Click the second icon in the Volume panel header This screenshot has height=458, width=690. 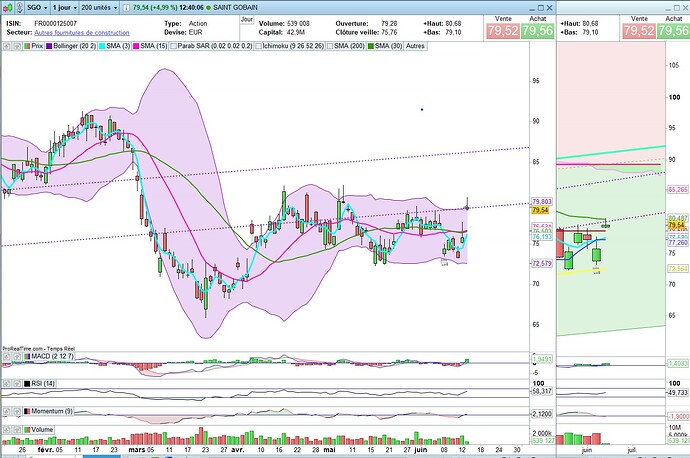(17, 430)
